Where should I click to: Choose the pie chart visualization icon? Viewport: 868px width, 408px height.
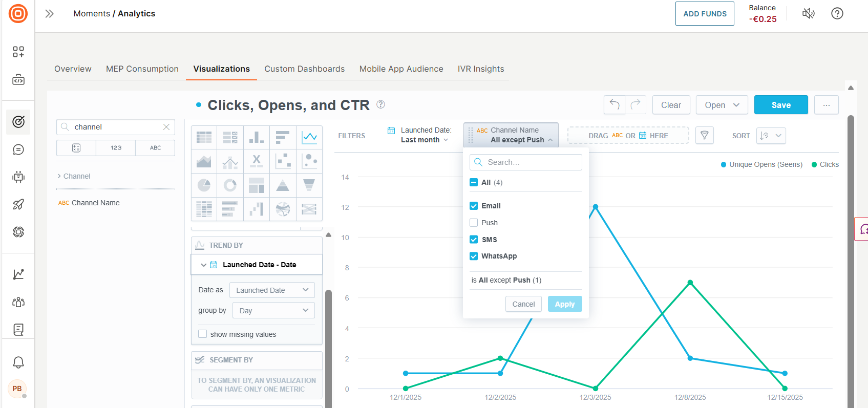(x=204, y=185)
